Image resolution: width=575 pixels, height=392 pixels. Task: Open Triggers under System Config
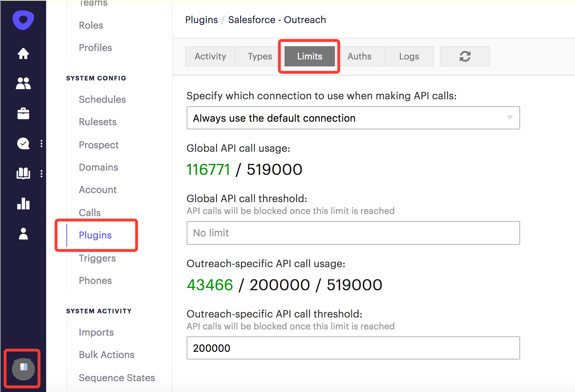click(97, 258)
